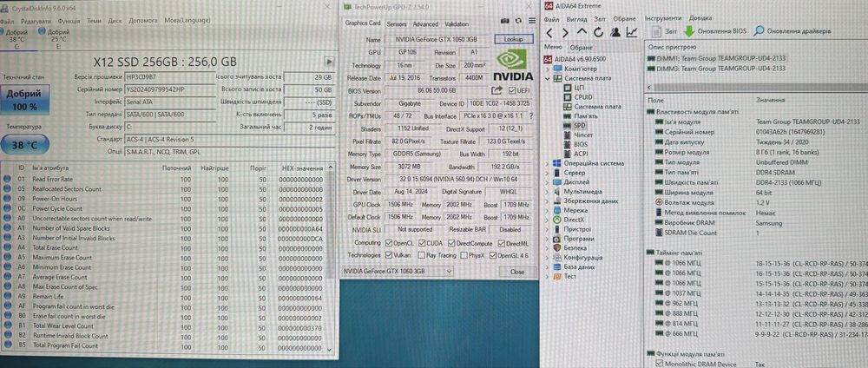The image size is (868, 368).
Task: Switch to Sensors tab in GPU-Z
Action: [397, 23]
